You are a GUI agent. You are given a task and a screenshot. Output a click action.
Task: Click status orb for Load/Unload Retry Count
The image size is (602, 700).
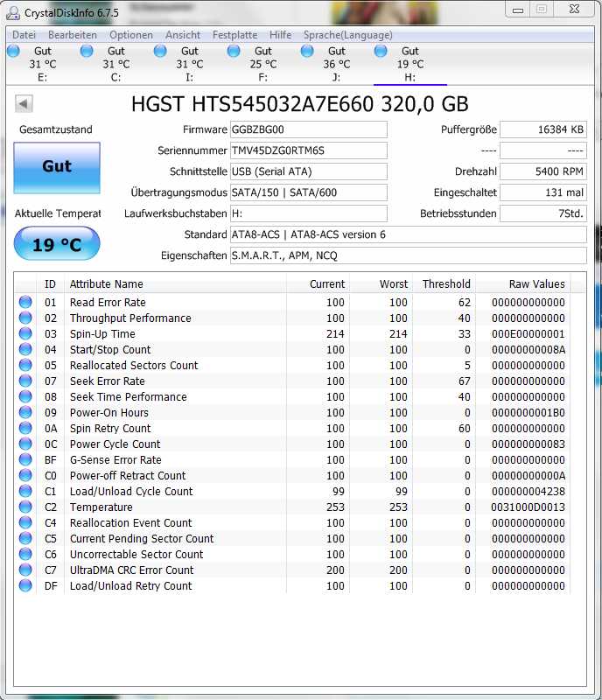[x=25, y=585]
